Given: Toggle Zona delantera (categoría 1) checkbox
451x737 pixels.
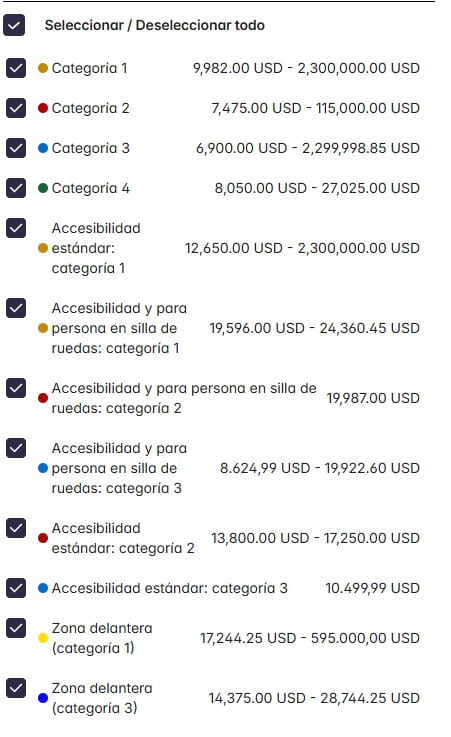Looking at the screenshot, I should (x=16, y=628).
